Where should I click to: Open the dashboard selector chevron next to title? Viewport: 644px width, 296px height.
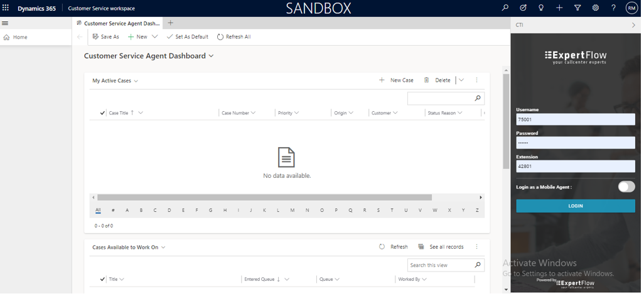tap(211, 56)
